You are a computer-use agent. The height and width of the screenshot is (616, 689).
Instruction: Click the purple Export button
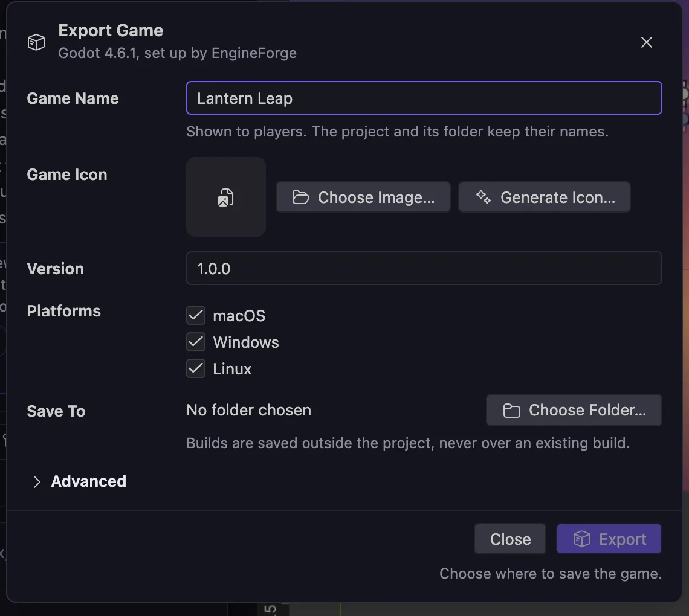click(609, 539)
